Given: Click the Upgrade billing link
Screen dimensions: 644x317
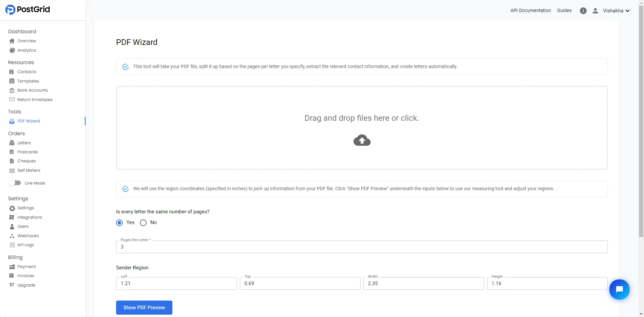Looking at the screenshot, I should point(26,285).
